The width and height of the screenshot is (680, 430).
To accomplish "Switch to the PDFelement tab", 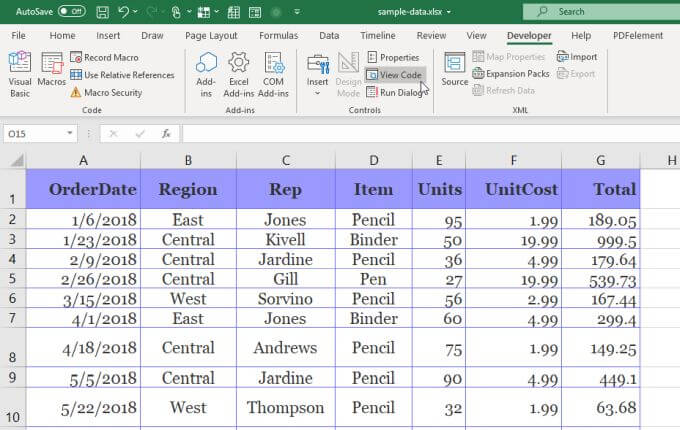I will point(638,36).
